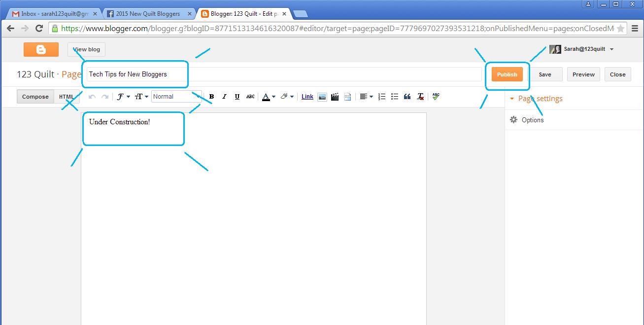Click View blog
Screen dimensions: 644x325
[86, 49]
